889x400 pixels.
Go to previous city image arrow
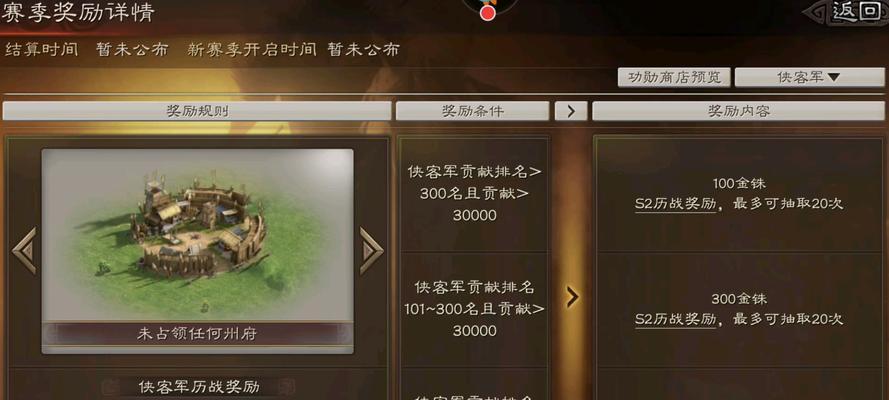click(24, 250)
